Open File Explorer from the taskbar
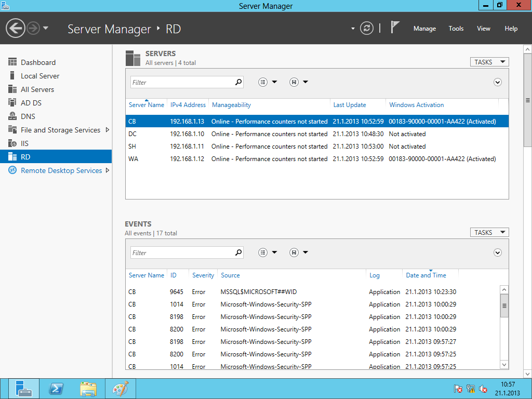This screenshot has width=532, height=399. (x=88, y=388)
